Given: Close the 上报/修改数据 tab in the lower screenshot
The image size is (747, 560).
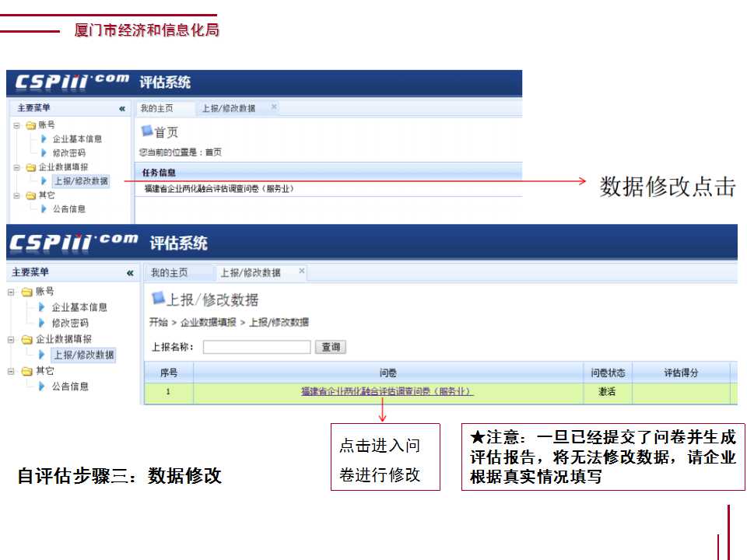Looking at the screenshot, I should coord(302,271).
